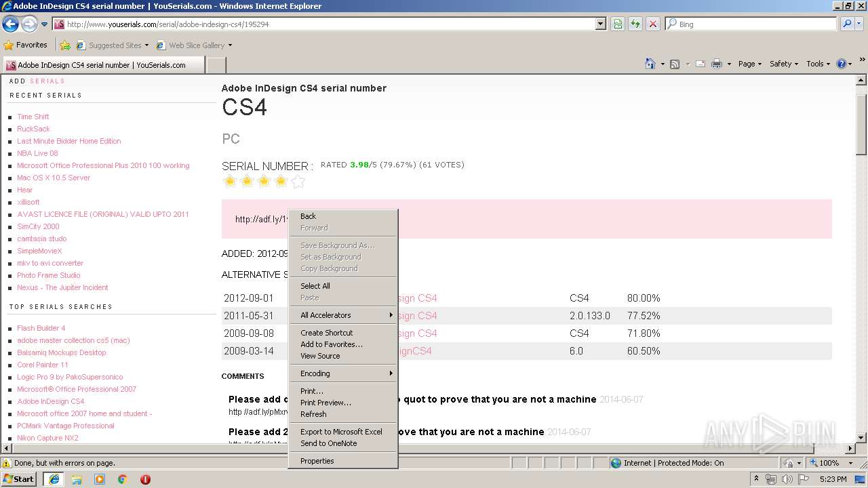Open the recent pages dropdown arrow

point(44,24)
